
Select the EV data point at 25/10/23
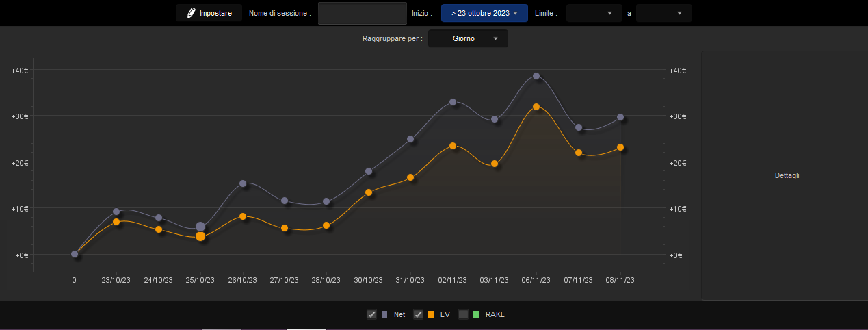[x=200, y=236]
